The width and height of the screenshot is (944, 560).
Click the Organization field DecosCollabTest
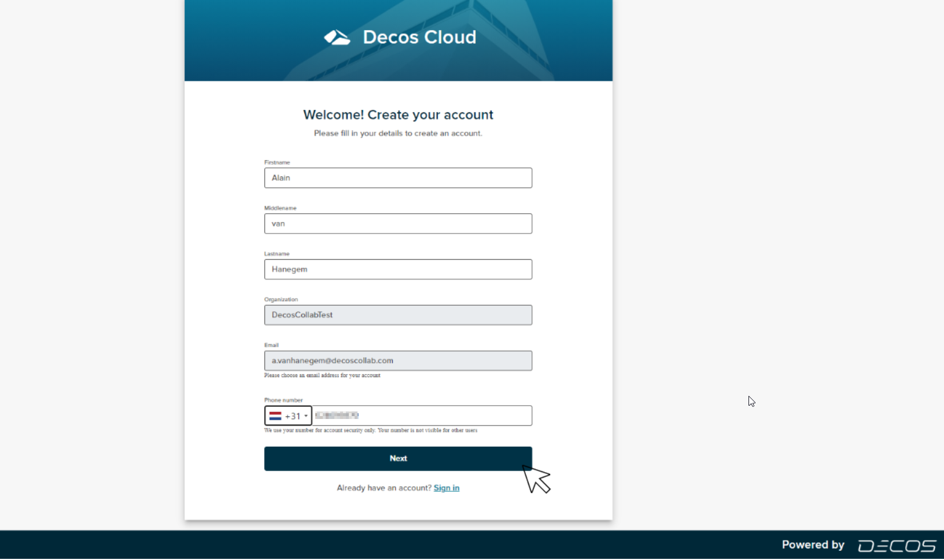pyautogui.click(x=398, y=315)
